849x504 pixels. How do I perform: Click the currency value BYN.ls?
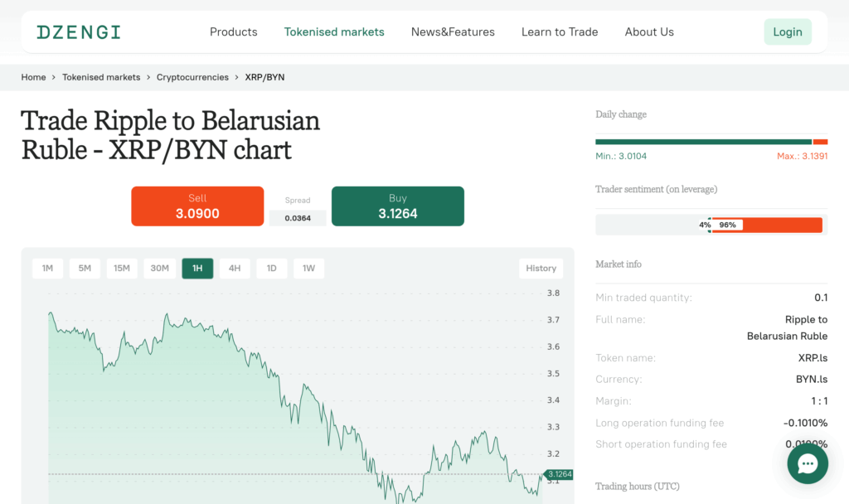[812, 379]
